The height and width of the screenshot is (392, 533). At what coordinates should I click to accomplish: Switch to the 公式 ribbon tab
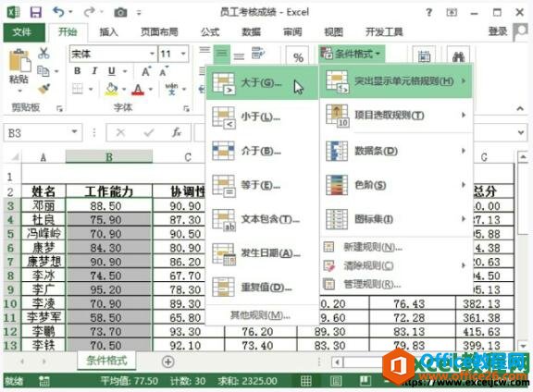pyautogui.click(x=210, y=32)
